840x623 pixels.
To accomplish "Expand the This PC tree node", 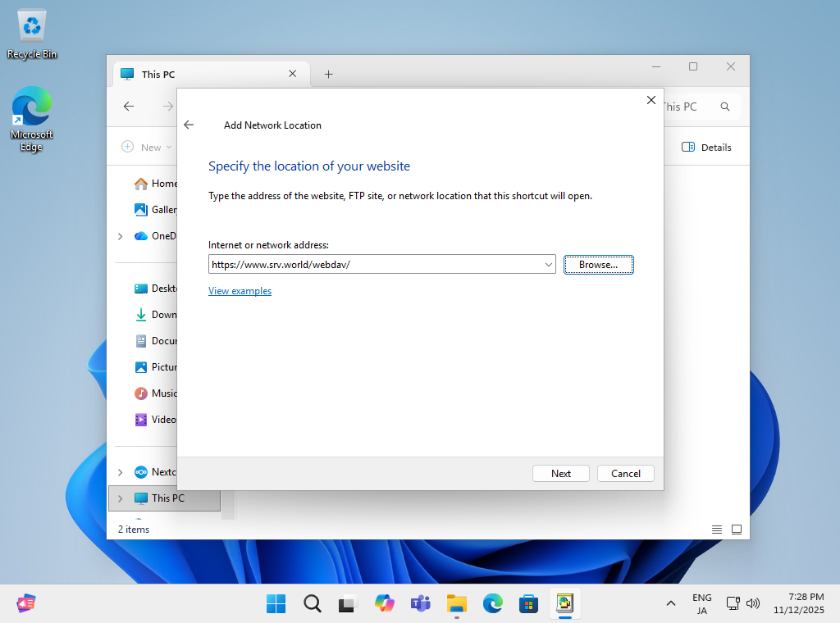I will [x=121, y=498].
